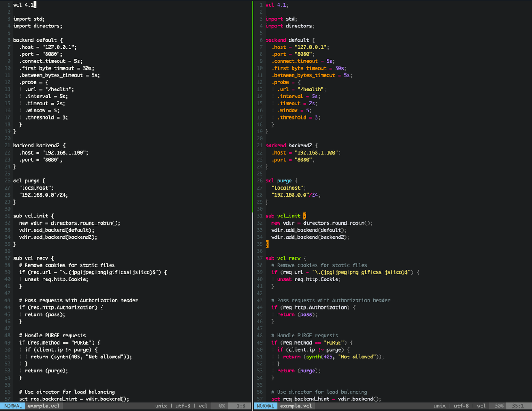Click the vcl filetype indicator in left statusline

203,406
